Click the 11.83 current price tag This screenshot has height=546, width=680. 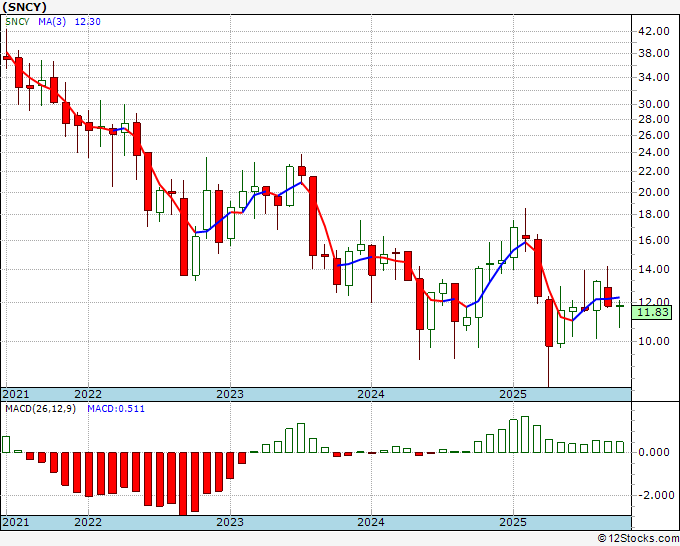651,312
